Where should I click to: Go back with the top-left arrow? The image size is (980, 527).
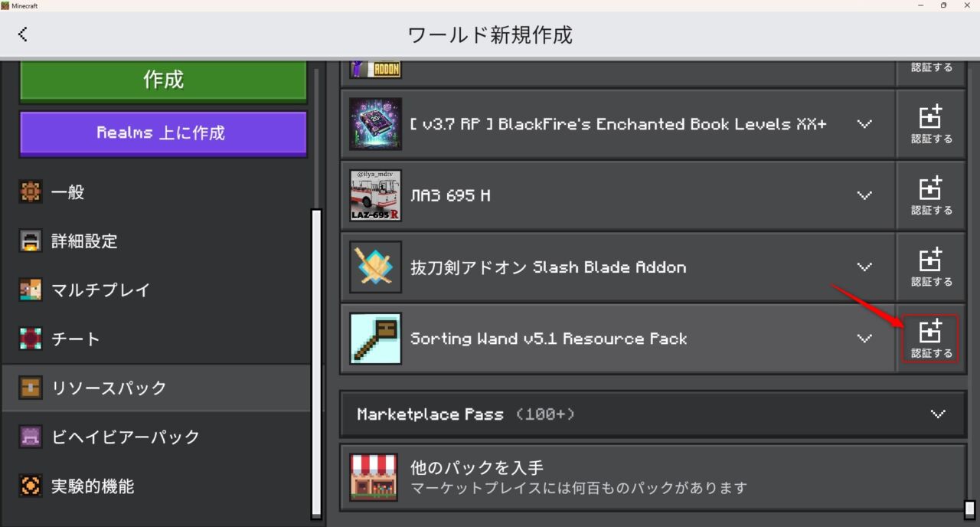tap(23, 34)
